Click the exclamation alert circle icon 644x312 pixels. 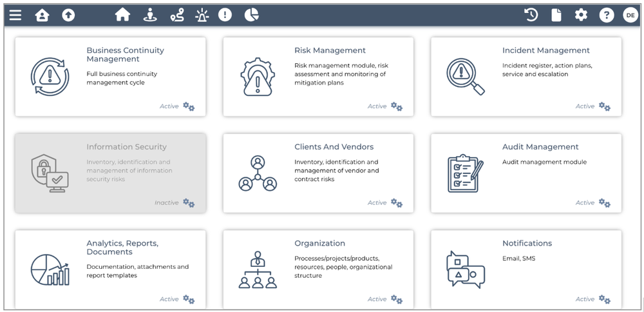225,15
